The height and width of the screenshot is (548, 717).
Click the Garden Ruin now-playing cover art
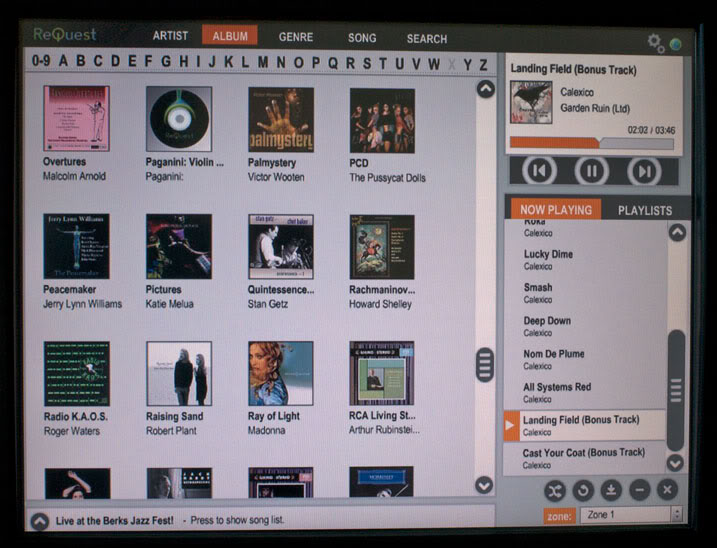click(531, 102)
